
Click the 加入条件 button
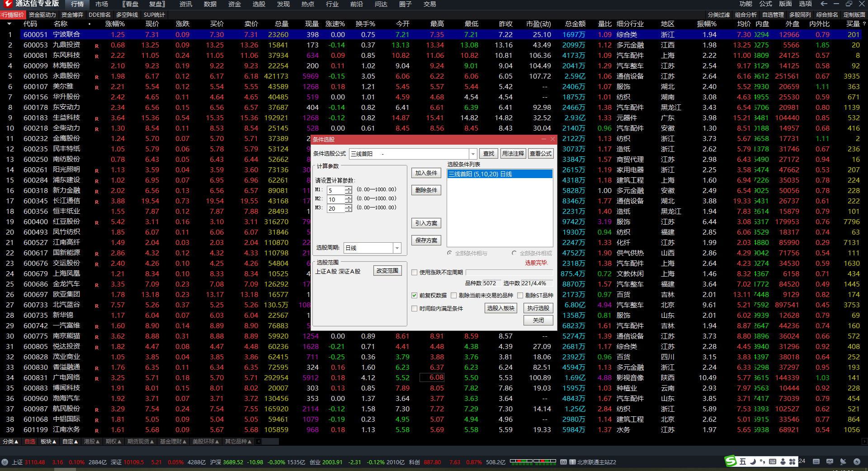coord(426,173)
